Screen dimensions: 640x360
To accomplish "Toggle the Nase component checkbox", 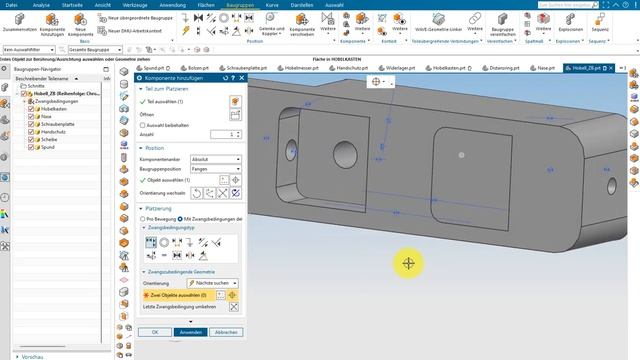I will [31, 117].
